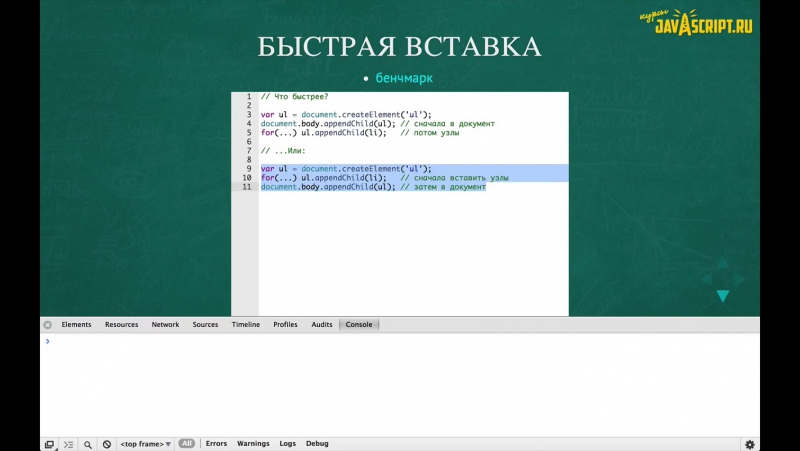The height and width of the screenshot is (451, 800).
Task: Click the JavaScript.ru logo
Action: 696,23
